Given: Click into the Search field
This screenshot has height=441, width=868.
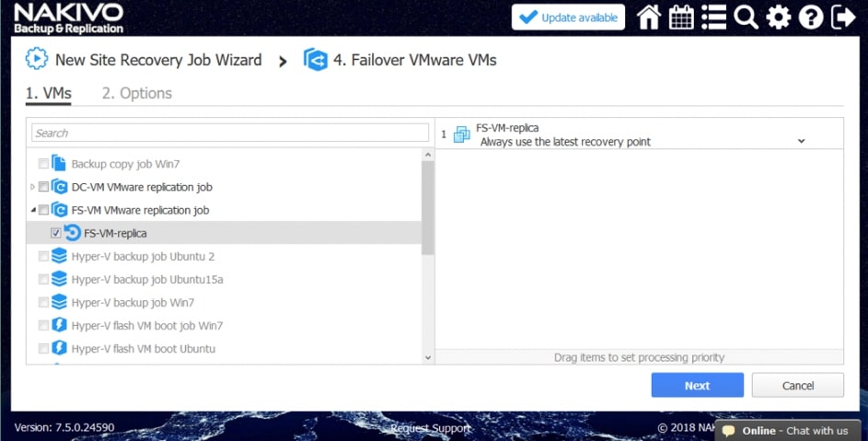Looking at the screenshot, I should 230,133.
